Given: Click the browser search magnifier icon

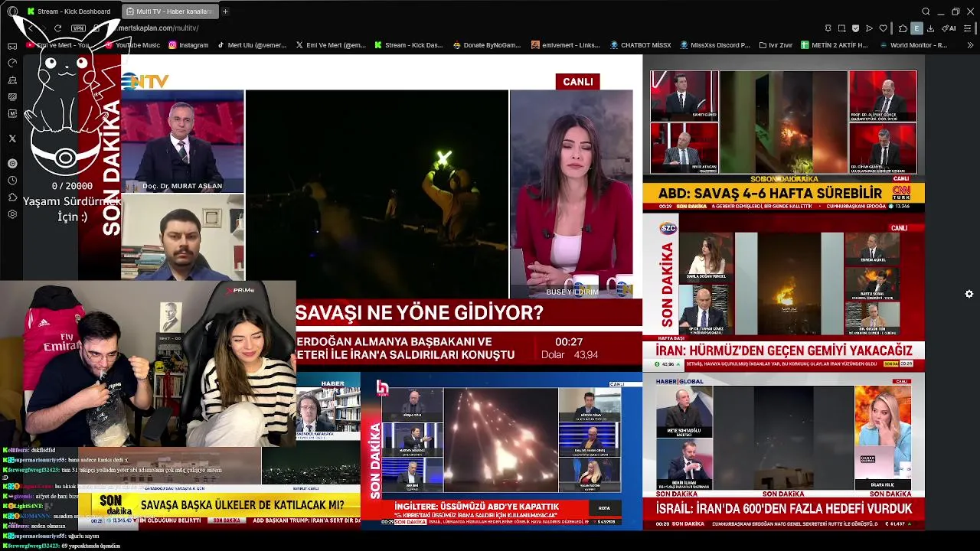Looking at the screenshot, I should click(x=926, y=11).
